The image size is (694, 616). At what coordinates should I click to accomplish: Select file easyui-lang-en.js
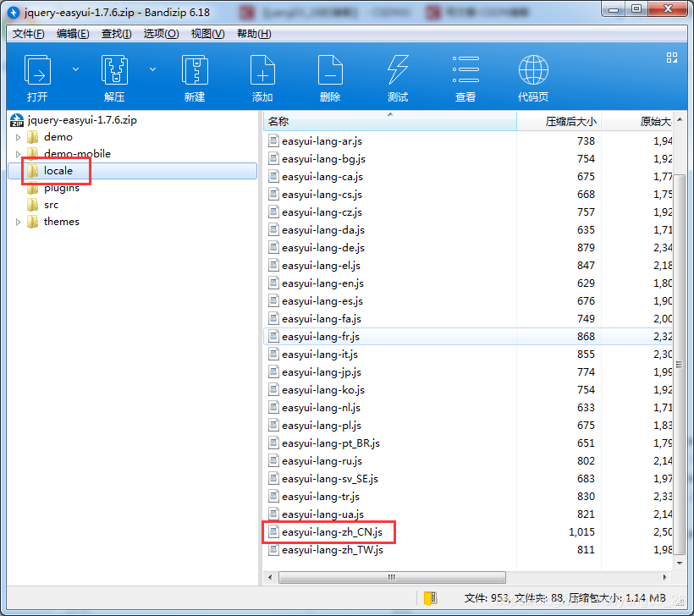[x=322, y=283]
